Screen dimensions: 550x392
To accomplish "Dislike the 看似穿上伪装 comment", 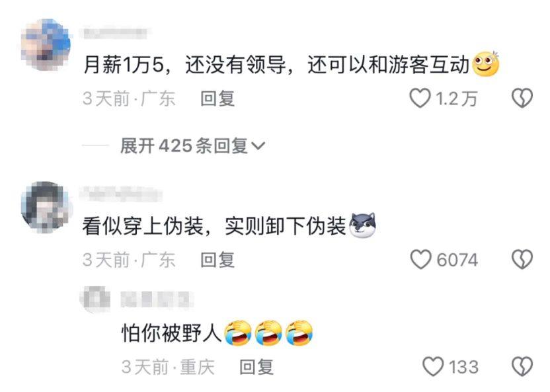I will coord(522,260).
